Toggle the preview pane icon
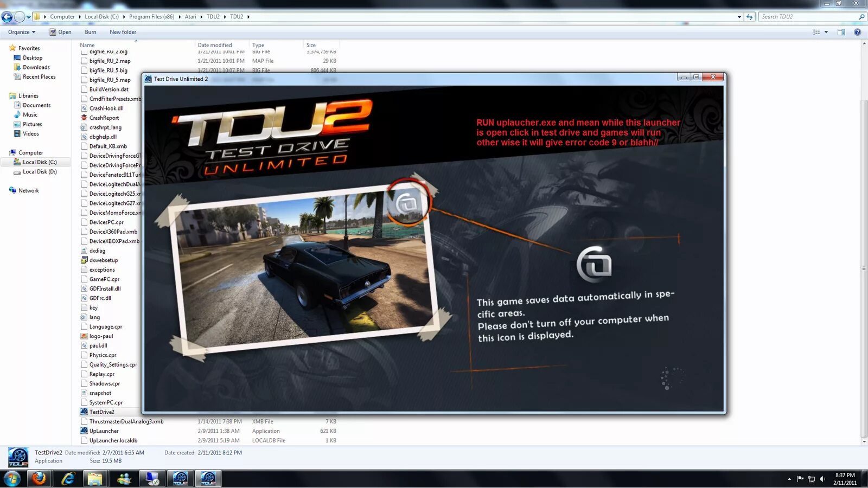The width and height of the screenshot is (868, 488). coord(841,32)
